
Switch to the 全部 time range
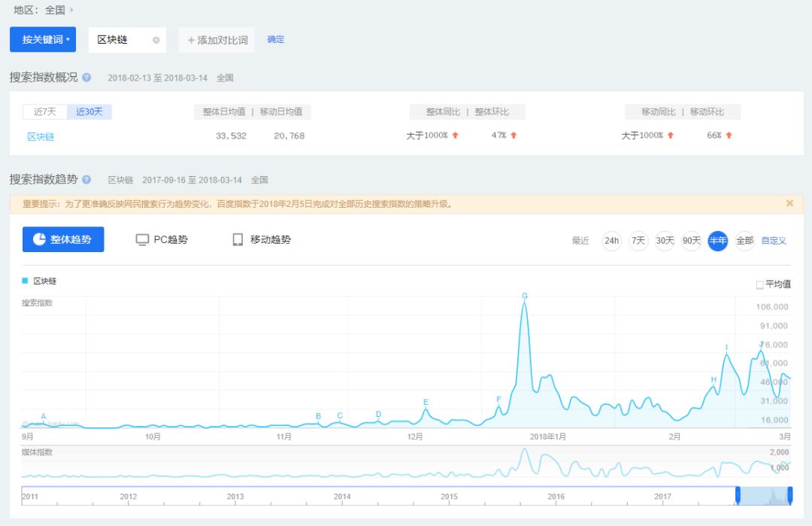pos(744,241)
